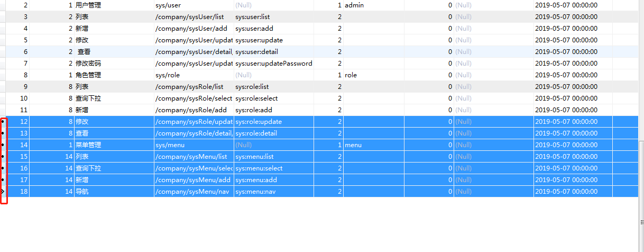Click the sys:user:updatePassword cell

click(x=273, y=64)
